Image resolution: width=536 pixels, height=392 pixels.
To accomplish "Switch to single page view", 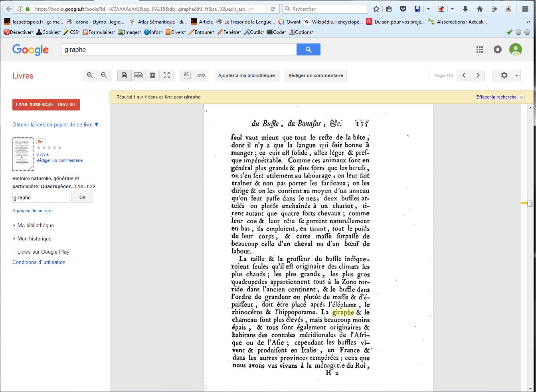I will (x=125, y=75).
